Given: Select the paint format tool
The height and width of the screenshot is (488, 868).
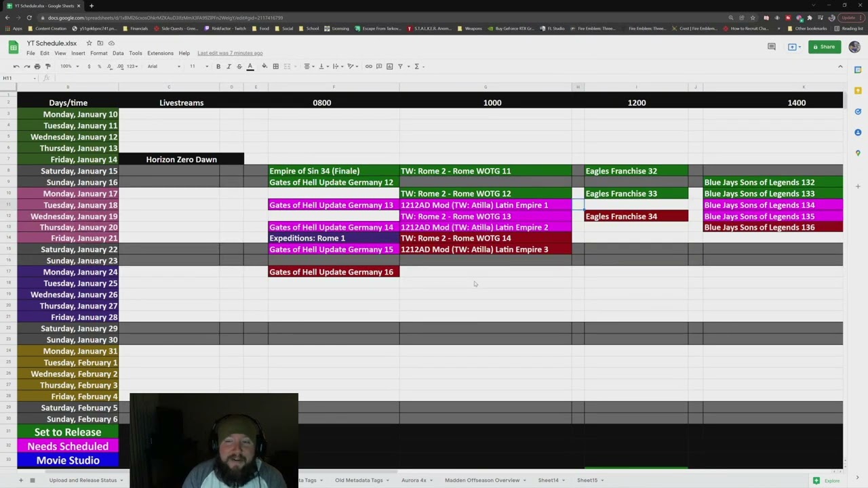Looking at the screenshot, I should point(47,66).
